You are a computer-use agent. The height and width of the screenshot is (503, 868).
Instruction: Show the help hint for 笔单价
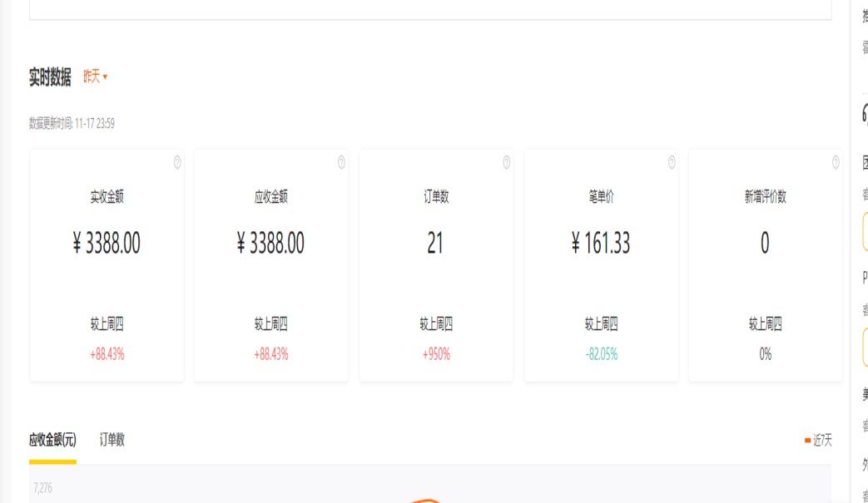(x=672, y=163)
